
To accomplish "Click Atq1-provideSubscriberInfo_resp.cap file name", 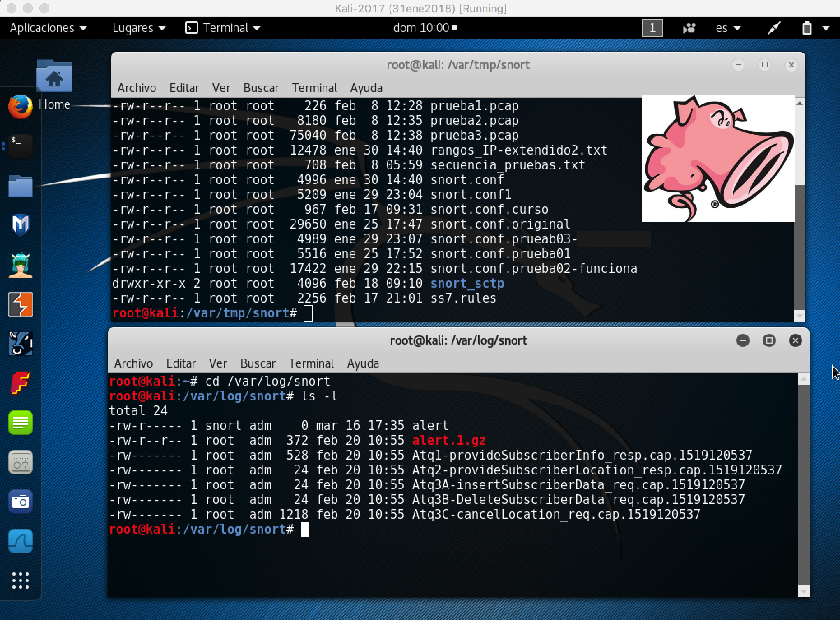I will (x=582, y=456).
